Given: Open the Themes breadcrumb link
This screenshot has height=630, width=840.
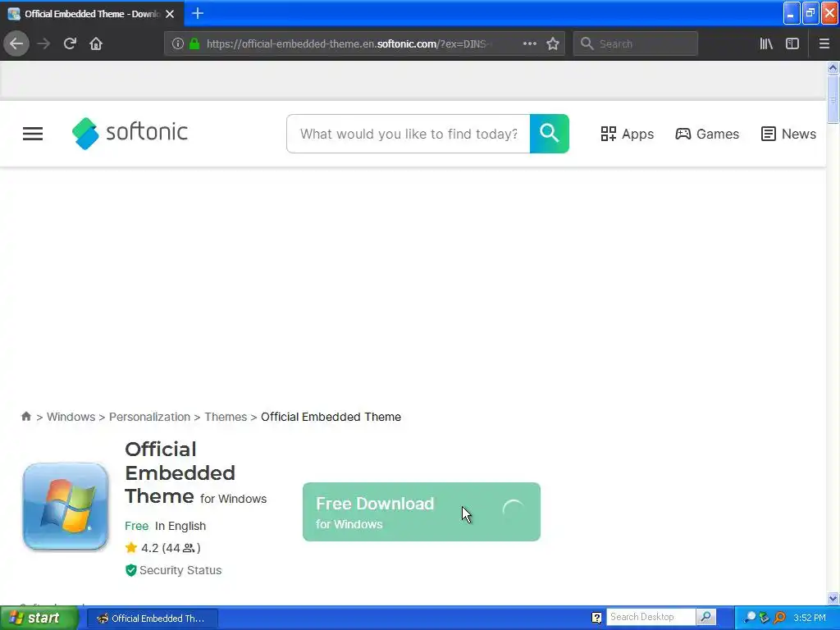Looking at the screenshot, I should 226,417.
